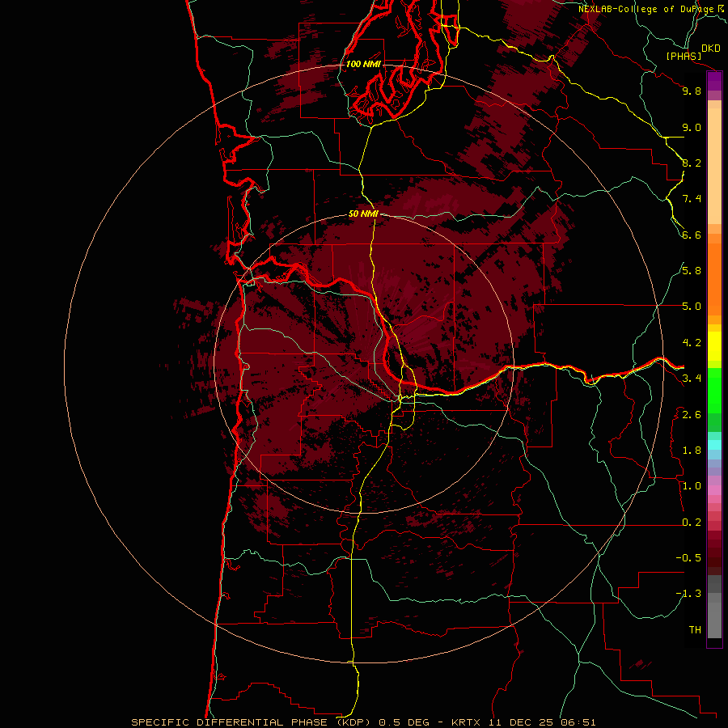Pick the purple top color of the scale
This screenshot has width=728, height=728.
pyautogui.click(x=714, y=82)
